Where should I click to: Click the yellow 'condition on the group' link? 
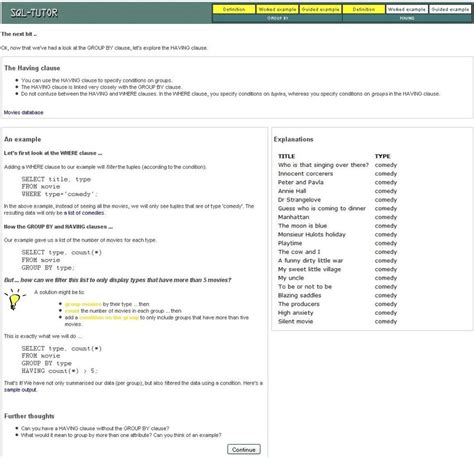[109, 317]
